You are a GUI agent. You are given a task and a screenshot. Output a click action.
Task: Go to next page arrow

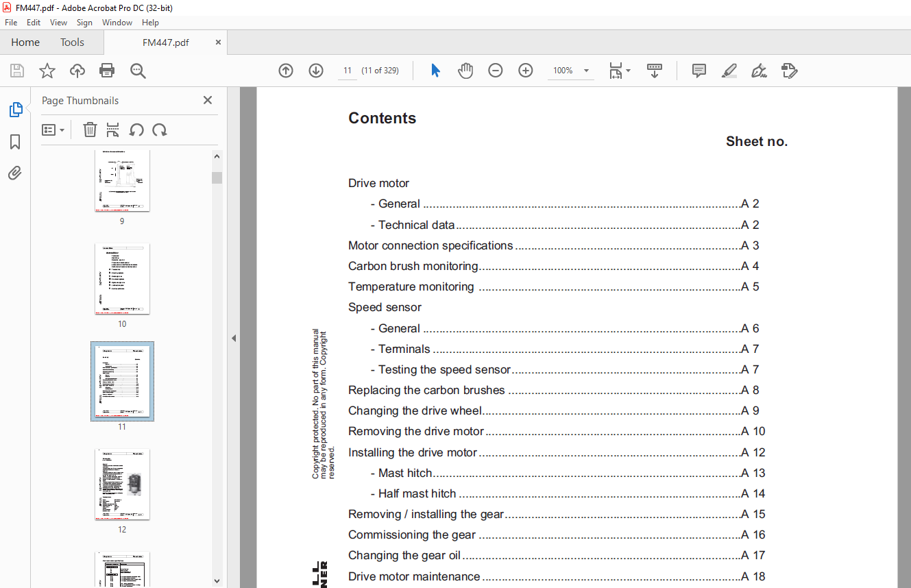(316, 71)
